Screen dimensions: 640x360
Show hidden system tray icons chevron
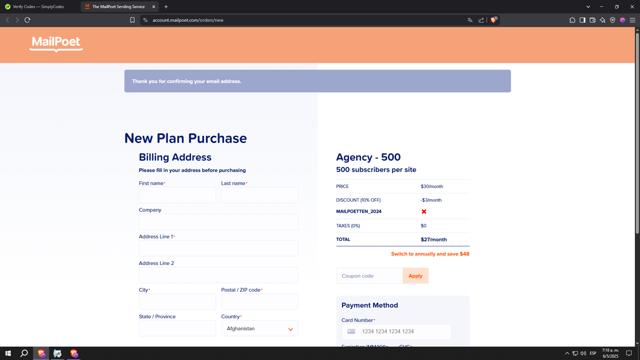coord(567,353)
